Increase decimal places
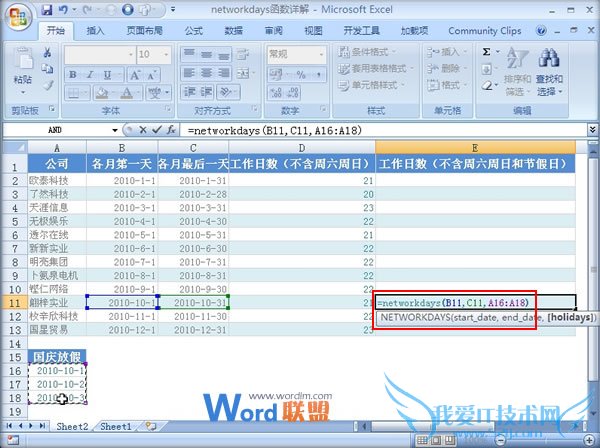 tap(276, 93)
